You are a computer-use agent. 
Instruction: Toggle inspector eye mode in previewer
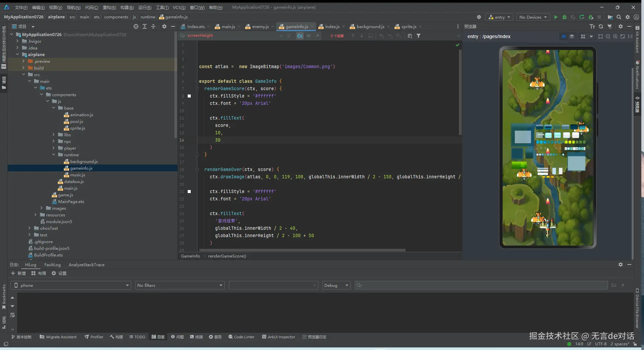tap(564, 36)
